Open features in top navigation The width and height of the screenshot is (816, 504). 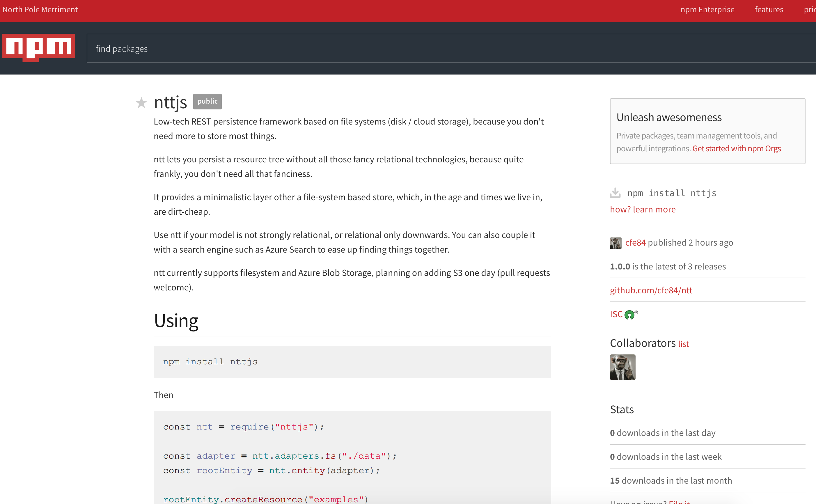pyautogui.click(x=769, y=10)
